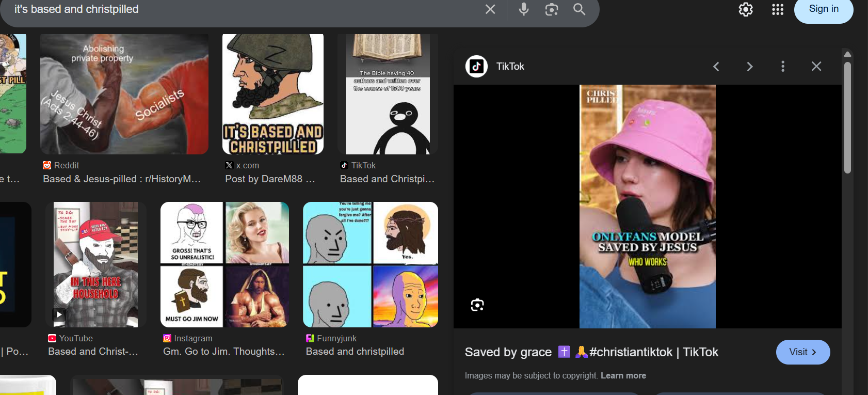The image size is (868, 395).
Task: Open the preview panel three-dot menu
Action: coord(783,67)
